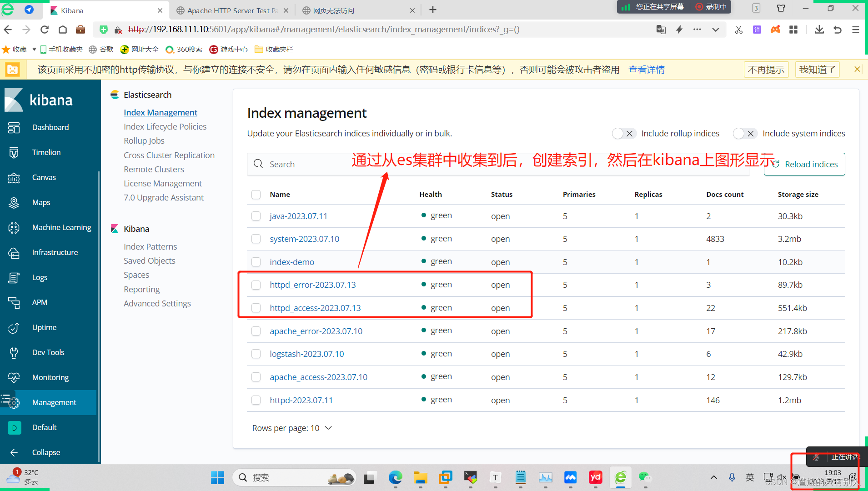Reload the browser page

coord(44,30)
